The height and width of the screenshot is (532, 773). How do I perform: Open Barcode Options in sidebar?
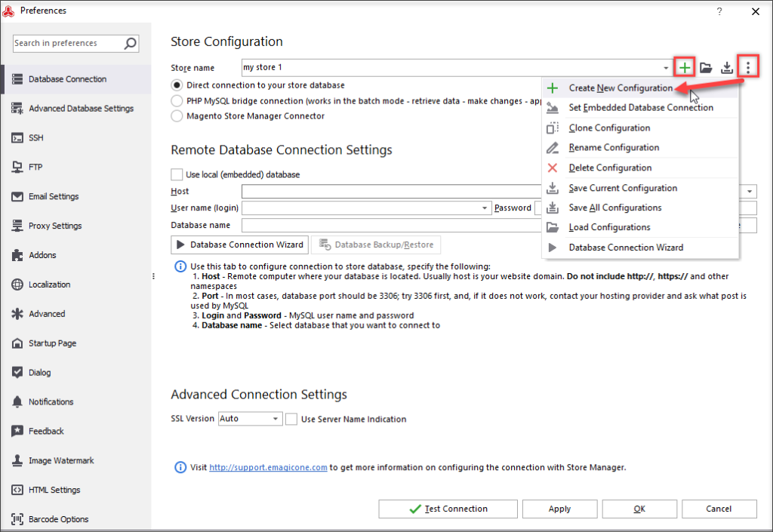pyautogui.click(x=58, y=519)
